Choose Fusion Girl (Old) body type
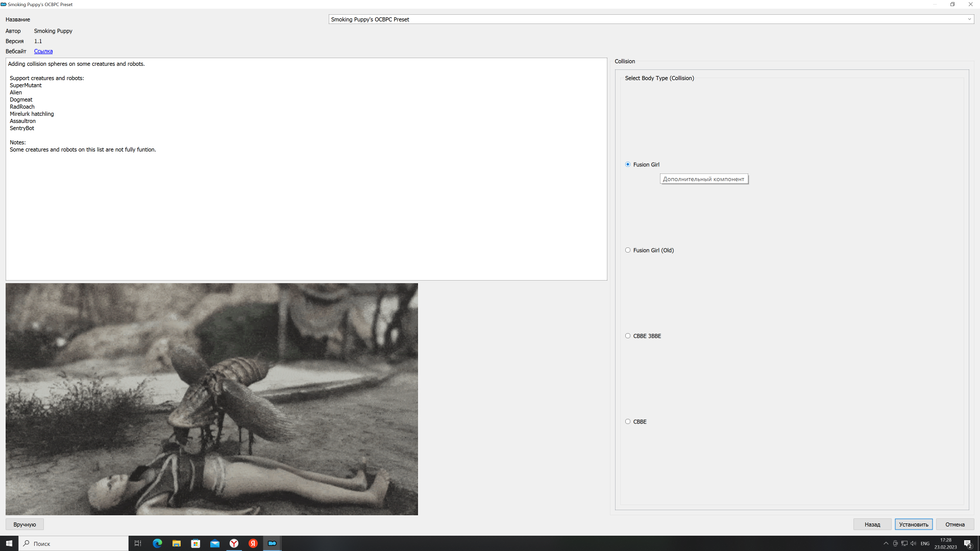Screen dimensions: 980x551 click(x=628, y=250)
